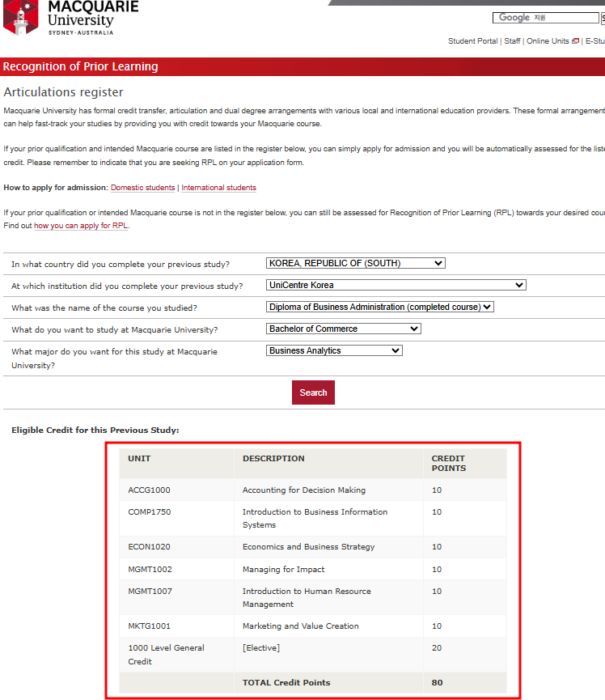Click the red Search button
Image resolution: width=605 pixels, height=700 pixels.
point(313,392)
